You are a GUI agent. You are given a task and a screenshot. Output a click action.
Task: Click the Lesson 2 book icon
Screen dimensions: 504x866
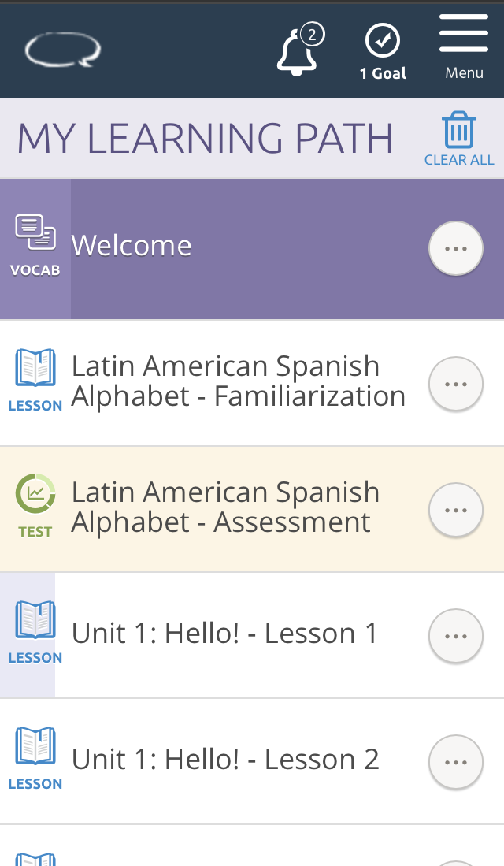coord(35,746)
